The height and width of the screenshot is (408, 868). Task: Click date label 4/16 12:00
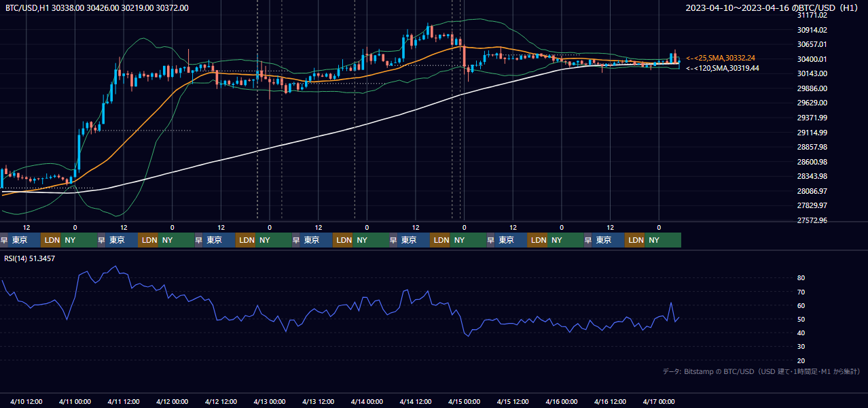[611, 401]
